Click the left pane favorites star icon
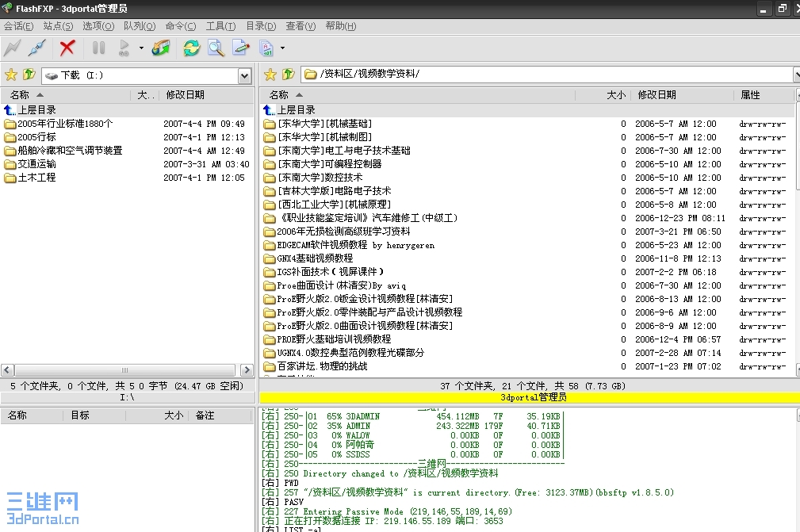Image resolution: width=800 pixels, height=532 pixels. coord(11,75)
